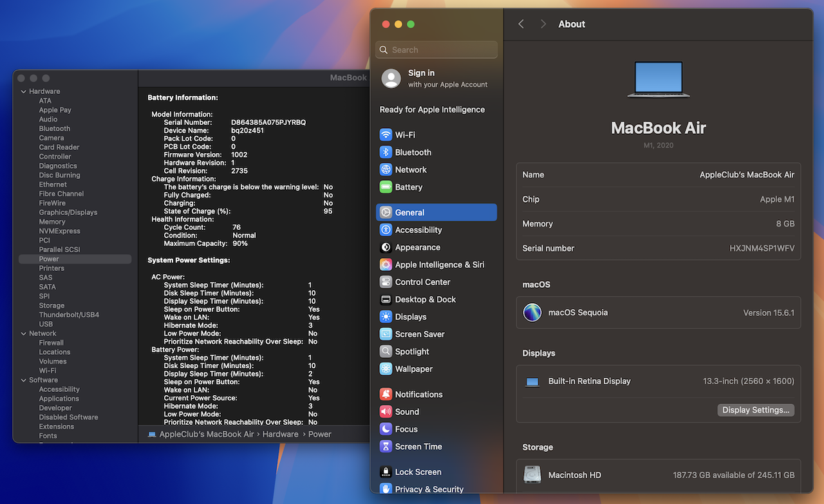Open Wi-Fi settings icon in sidebar
The height and width of the screenshot is (504, 824).
386,135
